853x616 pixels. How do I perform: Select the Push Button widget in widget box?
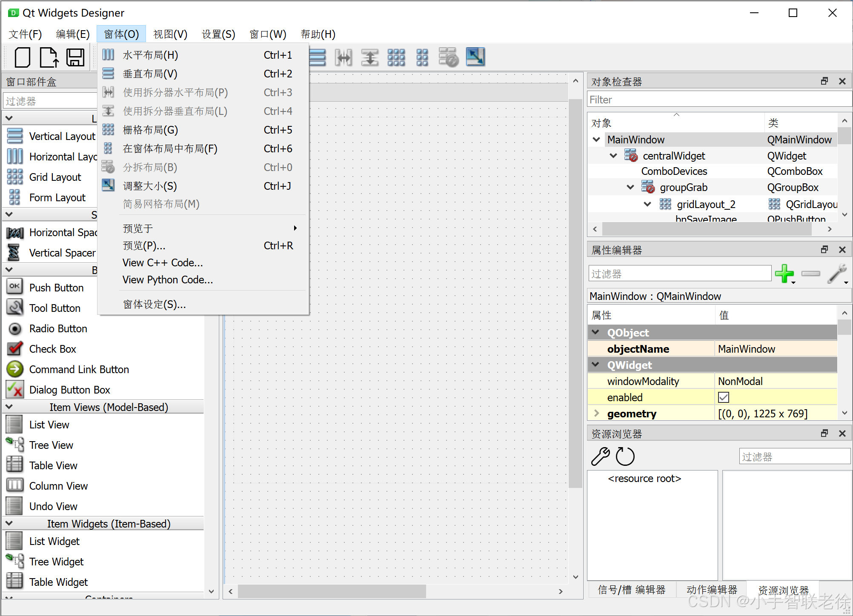(56, 288)
